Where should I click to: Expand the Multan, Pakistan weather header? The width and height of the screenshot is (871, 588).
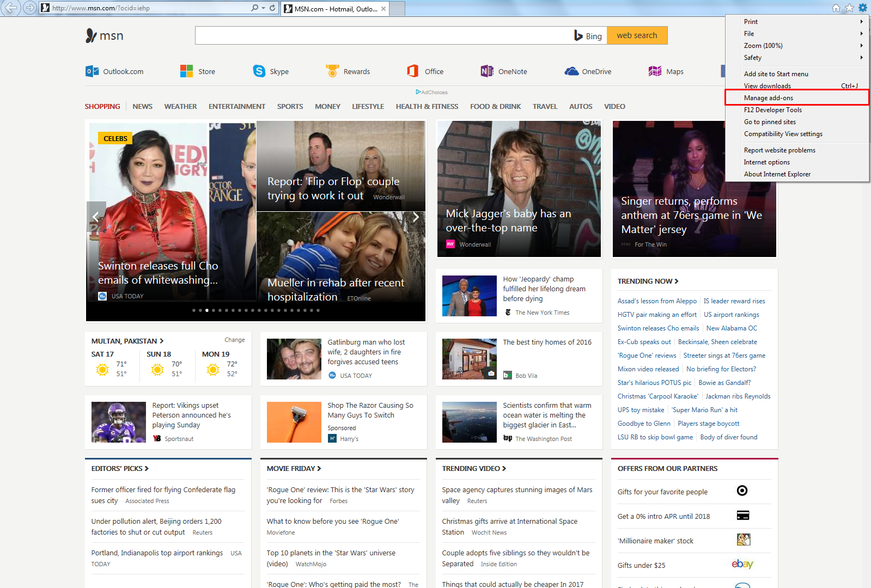coord(127,341)
